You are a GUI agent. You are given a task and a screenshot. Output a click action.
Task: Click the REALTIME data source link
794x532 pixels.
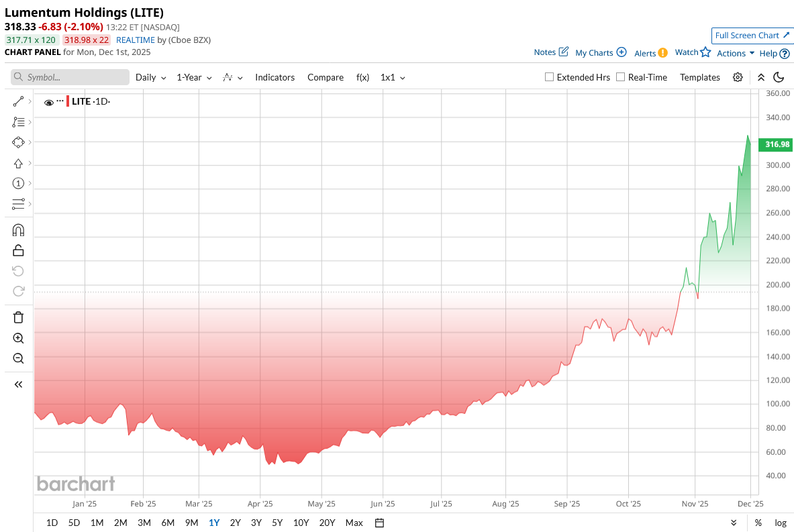coord(135,40)
